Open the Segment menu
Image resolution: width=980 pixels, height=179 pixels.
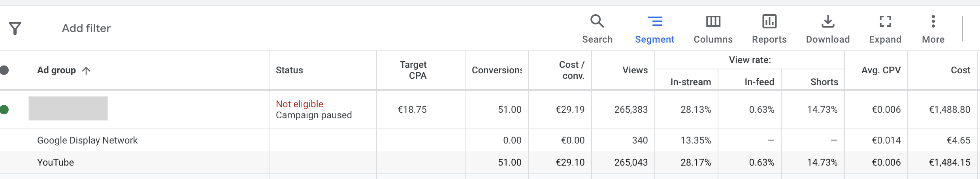pyautogui.click(x=654, y=28)
